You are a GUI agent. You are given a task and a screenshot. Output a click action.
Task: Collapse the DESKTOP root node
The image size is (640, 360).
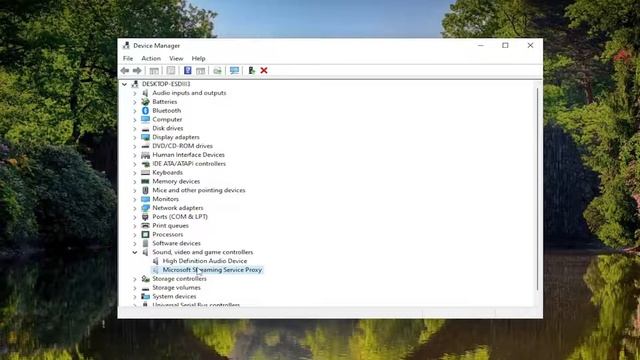[x=124, y=84]
